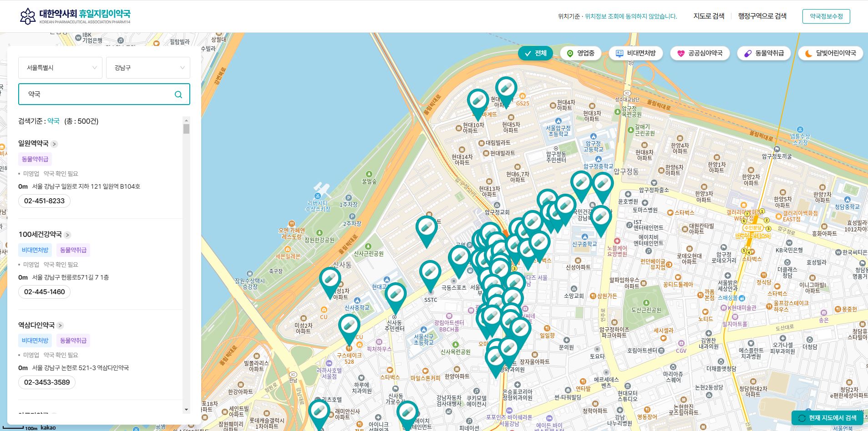
Task: Open the 일원역약국 listing title
Action: click(33, 144)
